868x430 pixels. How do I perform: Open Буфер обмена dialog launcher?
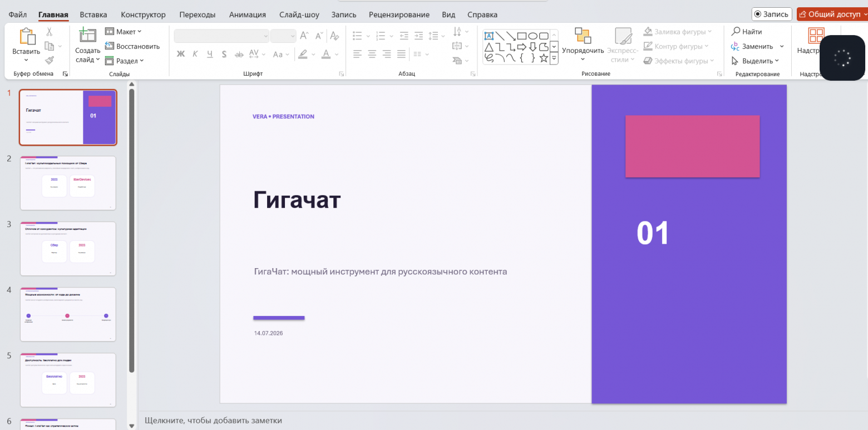[65, 73]
